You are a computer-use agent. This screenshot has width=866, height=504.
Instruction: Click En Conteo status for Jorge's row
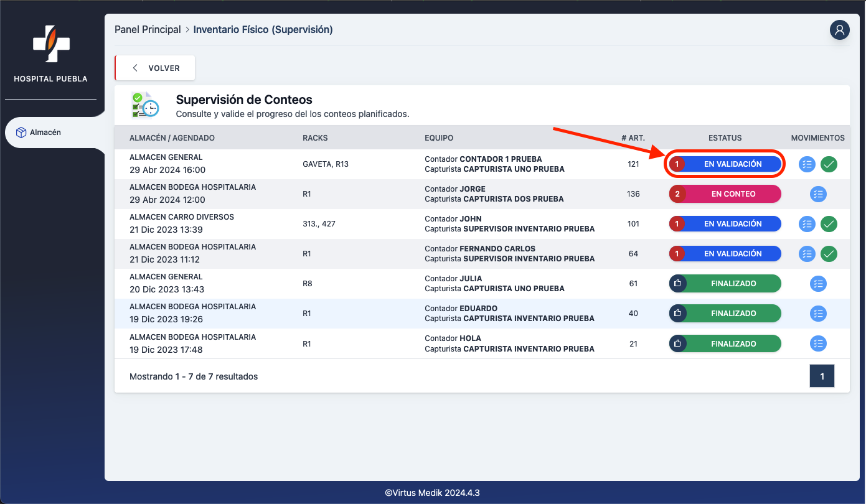point(725,194)
